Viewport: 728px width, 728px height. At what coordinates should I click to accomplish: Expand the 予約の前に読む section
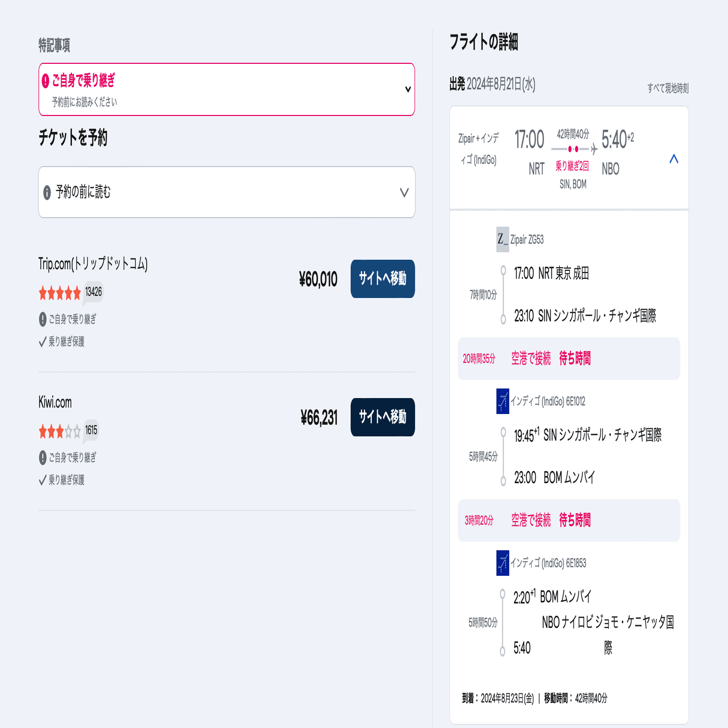pyautogui.click(x=404, y=192)
